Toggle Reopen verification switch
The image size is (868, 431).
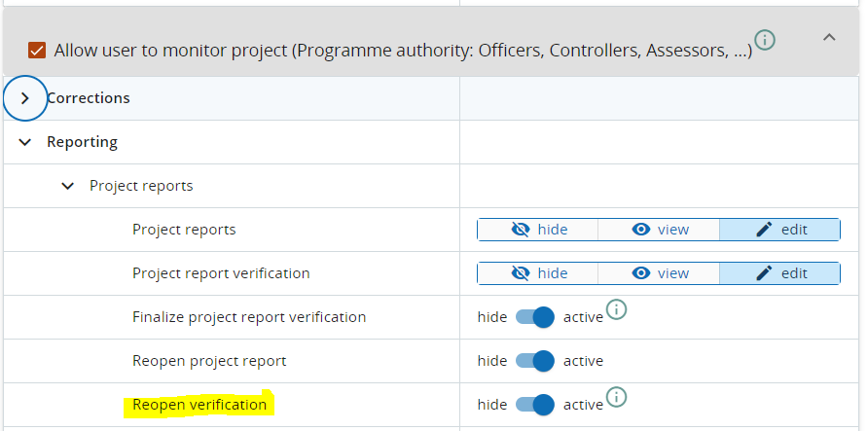pos(535,405)
